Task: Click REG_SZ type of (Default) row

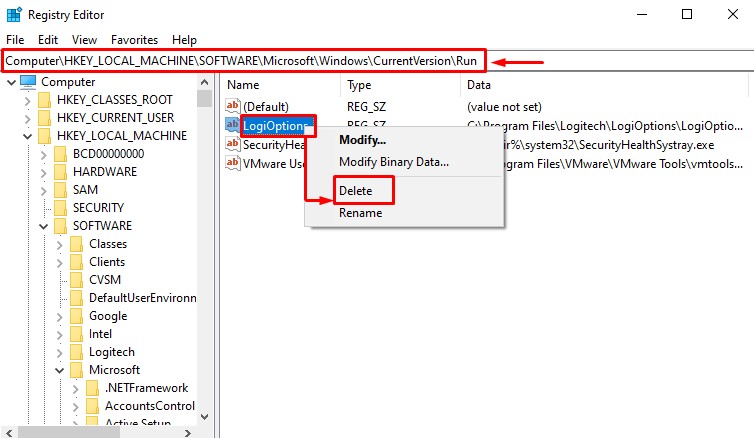Action: click(366, 107)
